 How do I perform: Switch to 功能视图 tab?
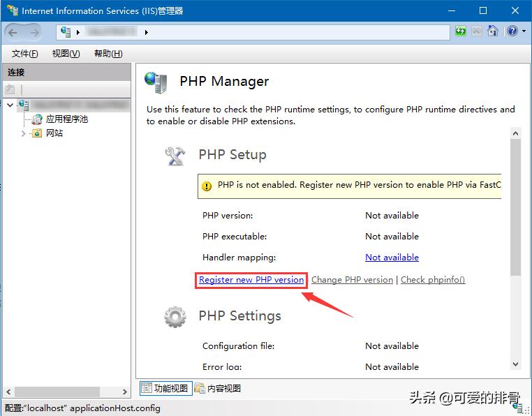click(166, 388)
